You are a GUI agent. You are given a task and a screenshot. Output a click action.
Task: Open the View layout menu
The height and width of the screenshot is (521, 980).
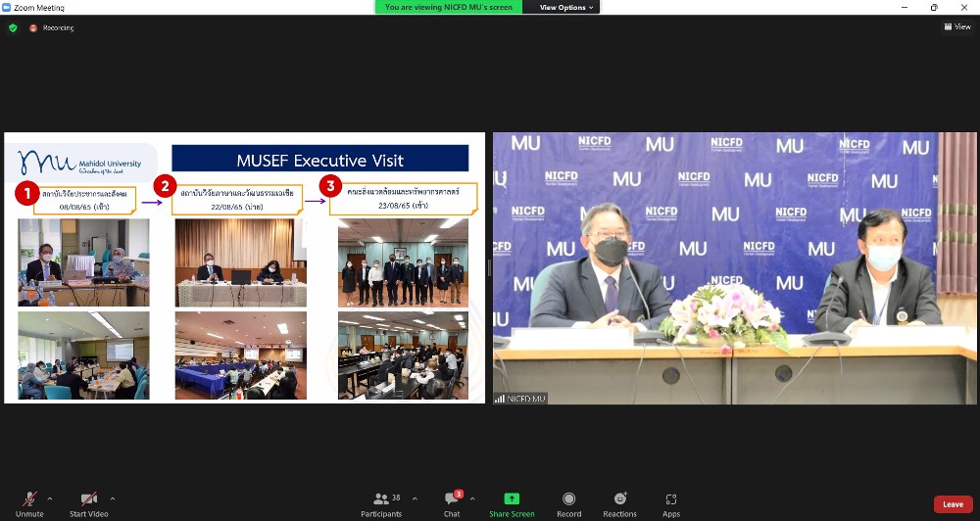point(957,26)
